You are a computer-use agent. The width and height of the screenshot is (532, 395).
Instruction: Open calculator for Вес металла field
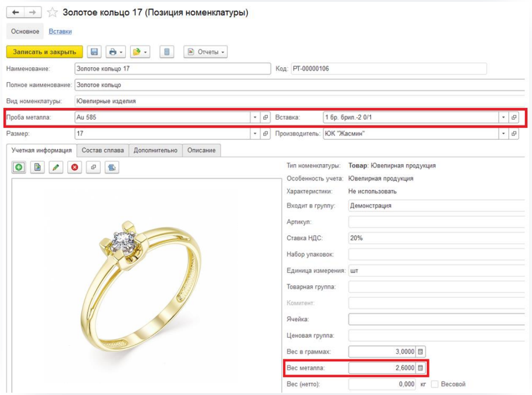pos(421,368)
